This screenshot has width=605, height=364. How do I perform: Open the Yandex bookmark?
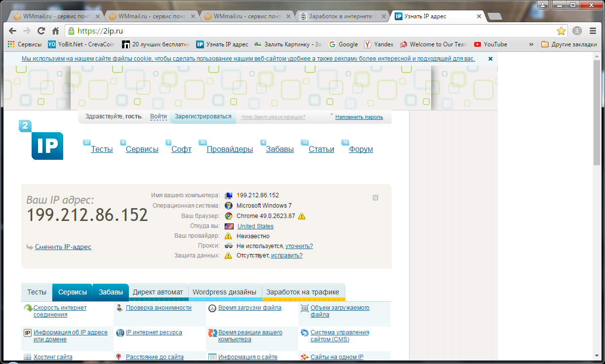click(x=379, y=44)
